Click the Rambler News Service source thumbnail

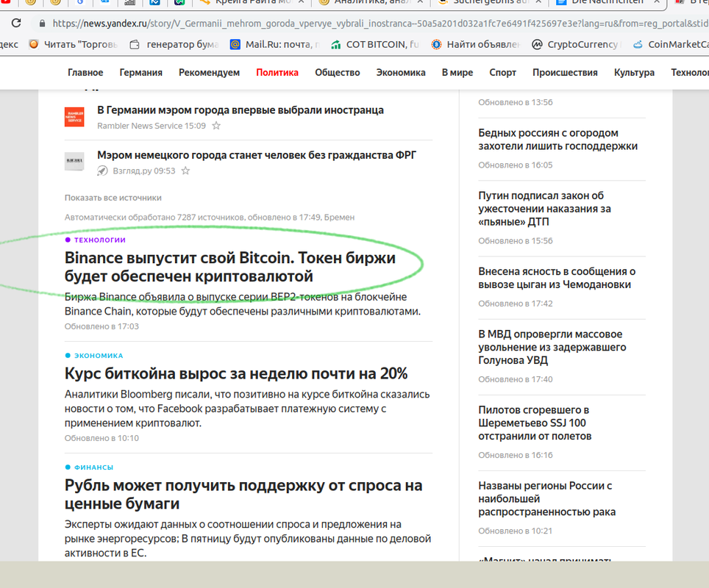pyautogui.click(x=74, y=117)
